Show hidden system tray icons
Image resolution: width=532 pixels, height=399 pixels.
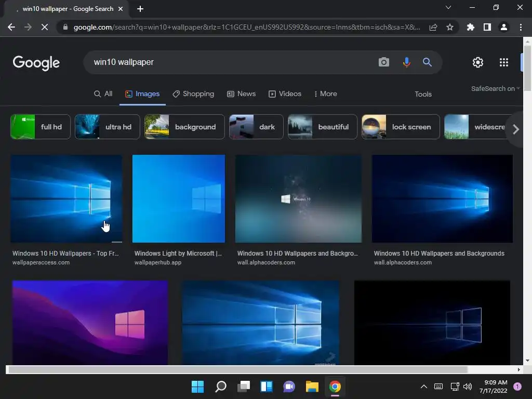pyautogui.click(x=424, y=387)
